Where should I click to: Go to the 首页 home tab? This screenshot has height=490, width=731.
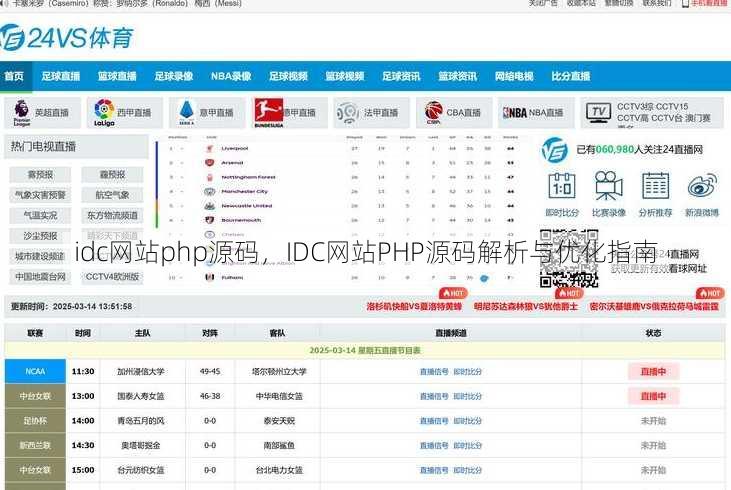(14, 76)
